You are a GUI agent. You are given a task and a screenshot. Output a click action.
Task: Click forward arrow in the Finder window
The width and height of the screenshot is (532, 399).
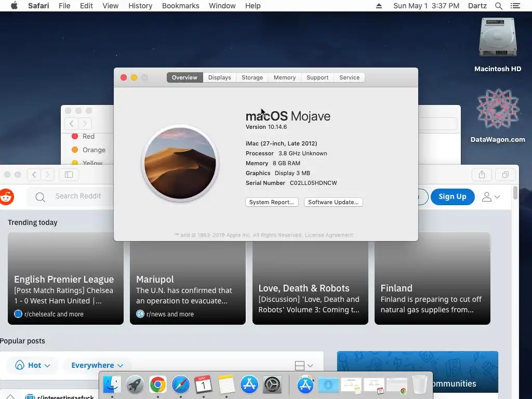tap(85, 124)
